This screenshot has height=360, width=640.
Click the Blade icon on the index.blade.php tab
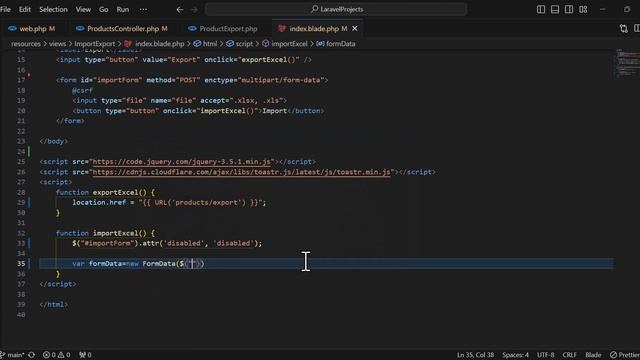click(282, 29)
